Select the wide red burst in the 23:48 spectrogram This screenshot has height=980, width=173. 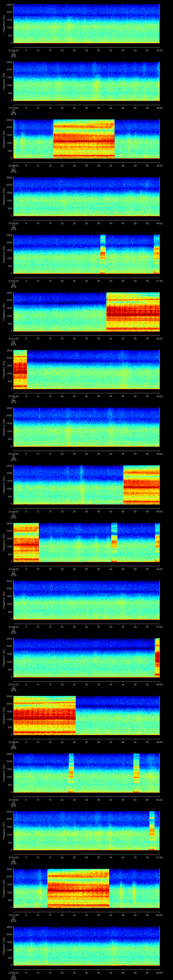click(44, 715)
